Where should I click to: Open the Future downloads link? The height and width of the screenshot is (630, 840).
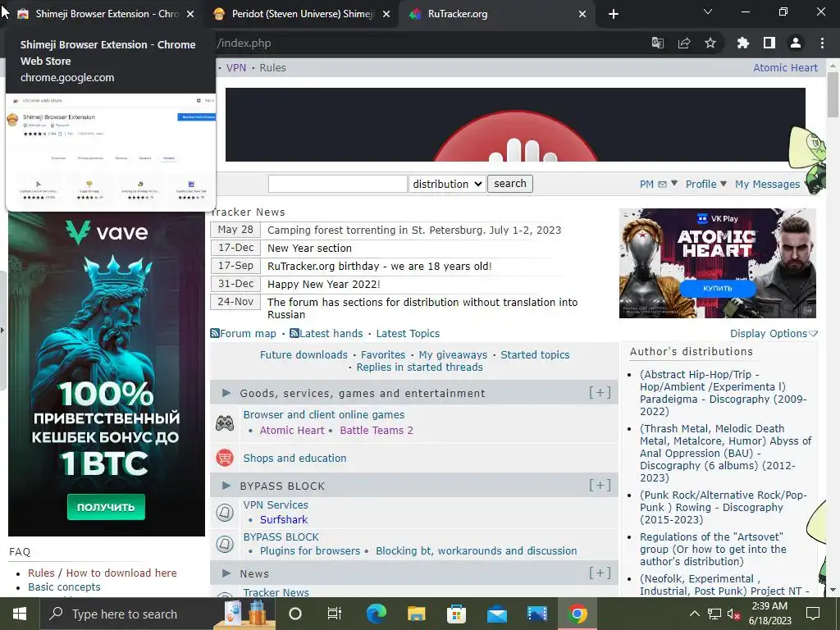pyautogui.click(x=304, y=354)
